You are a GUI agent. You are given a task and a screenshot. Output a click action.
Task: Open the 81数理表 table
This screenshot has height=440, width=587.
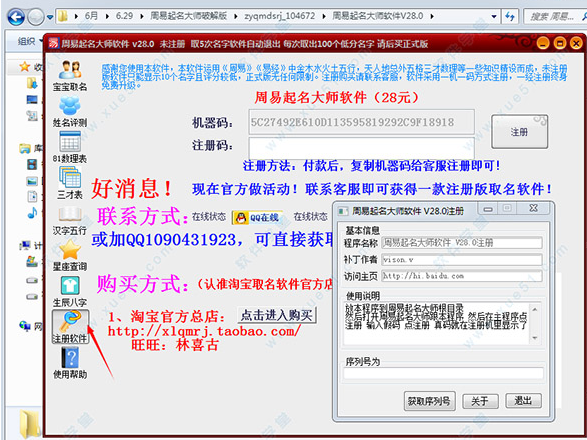[70, 147]
